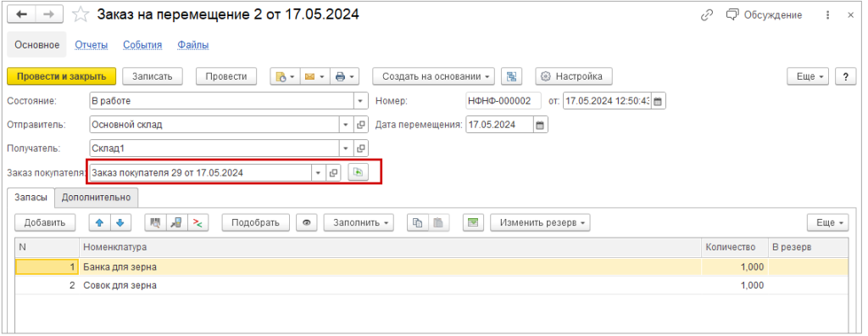Viewport: 868px width, 336px height.
Task: Expand the Отправитель dropdown arrow
Action: 347,125
